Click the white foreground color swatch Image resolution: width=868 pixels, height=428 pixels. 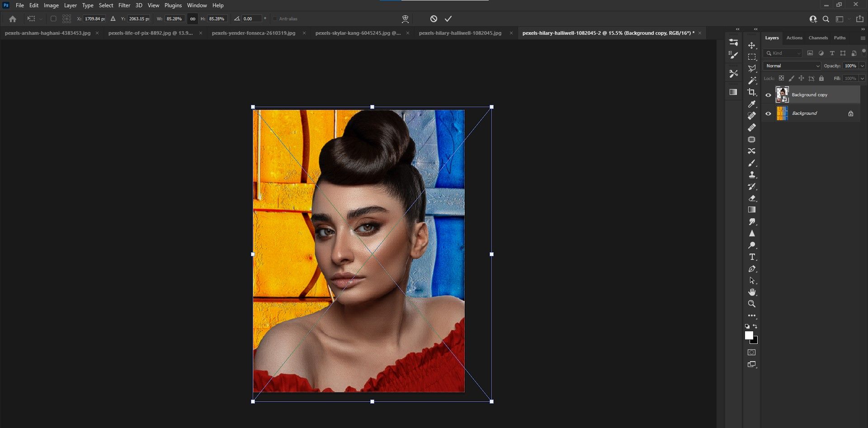pyautogui.click(x=749, y=335)
